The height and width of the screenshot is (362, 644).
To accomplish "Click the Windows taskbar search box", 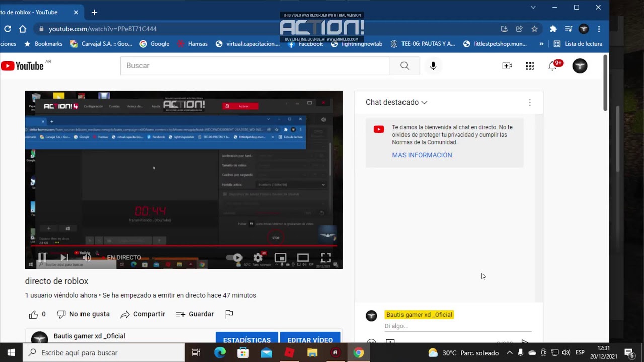I will pyautogui.click(x=104, y=353).
